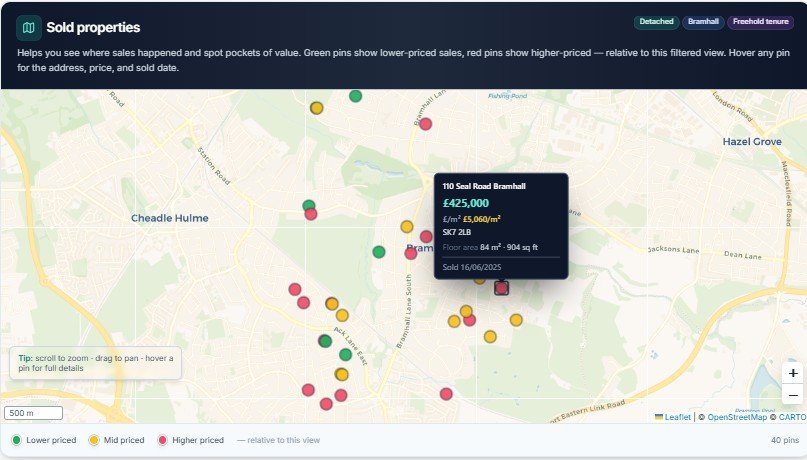Click the £425,000 price in the tooltip
Screen dimensions: 807x460
(466, 203)
